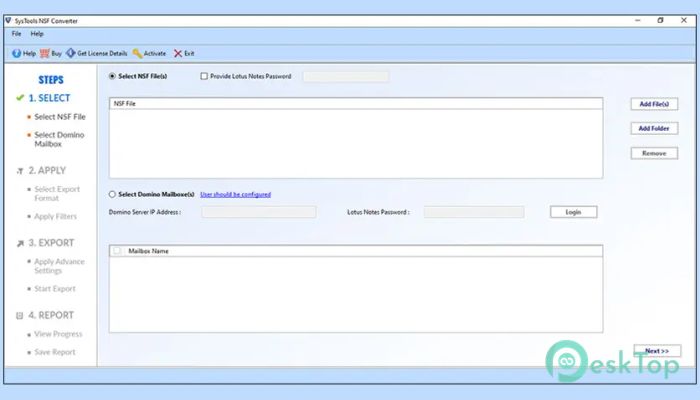This screenshot has height=400, width=700.
Task: Click 'Apply Advance Settings' step
Action: [x=59, y=266]
